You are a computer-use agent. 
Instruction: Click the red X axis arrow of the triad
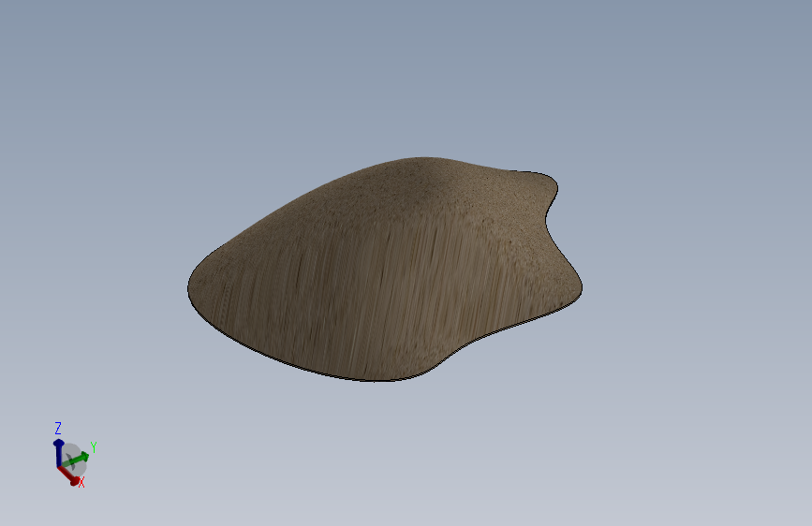point(68,475)
